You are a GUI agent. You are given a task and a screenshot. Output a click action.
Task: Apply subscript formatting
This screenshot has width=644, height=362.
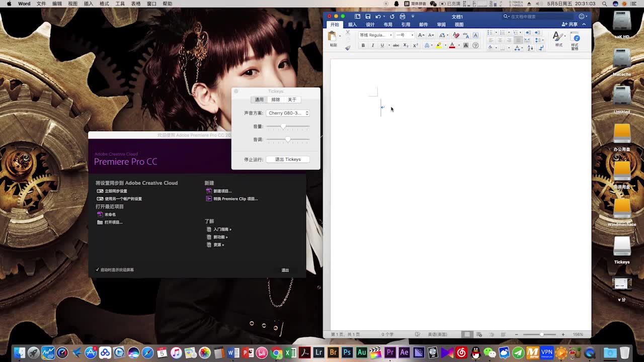point(406,45)
